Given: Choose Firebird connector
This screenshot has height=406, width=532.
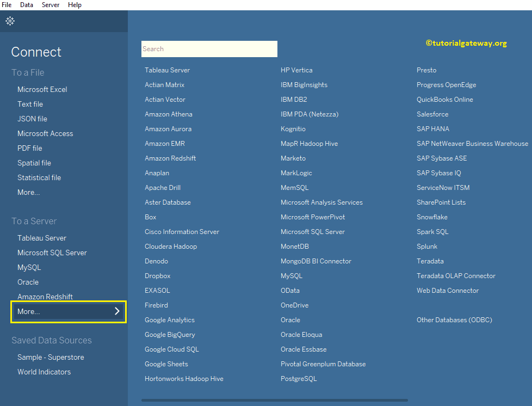Looking at the screenshot, I should point(156,305).
